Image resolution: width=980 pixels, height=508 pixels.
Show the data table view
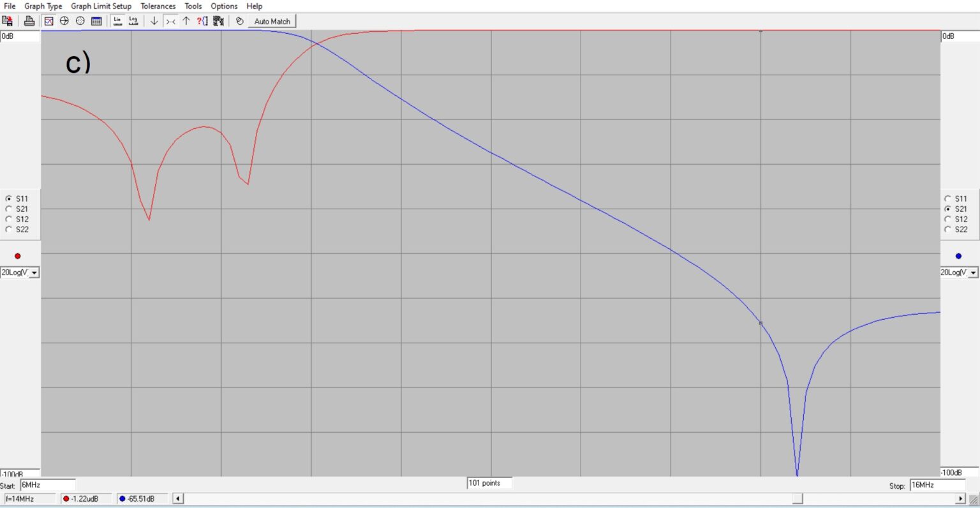click(96, 20)
